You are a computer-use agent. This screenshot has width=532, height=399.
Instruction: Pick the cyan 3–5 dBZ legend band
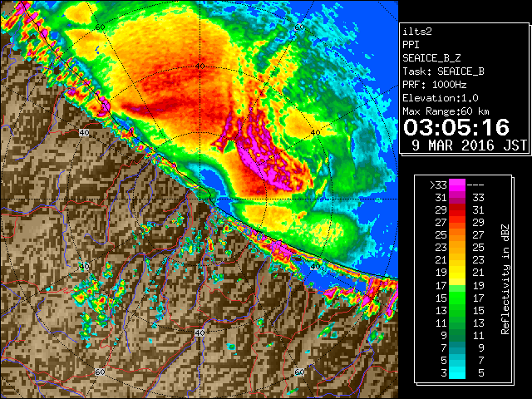pos(457,372)
